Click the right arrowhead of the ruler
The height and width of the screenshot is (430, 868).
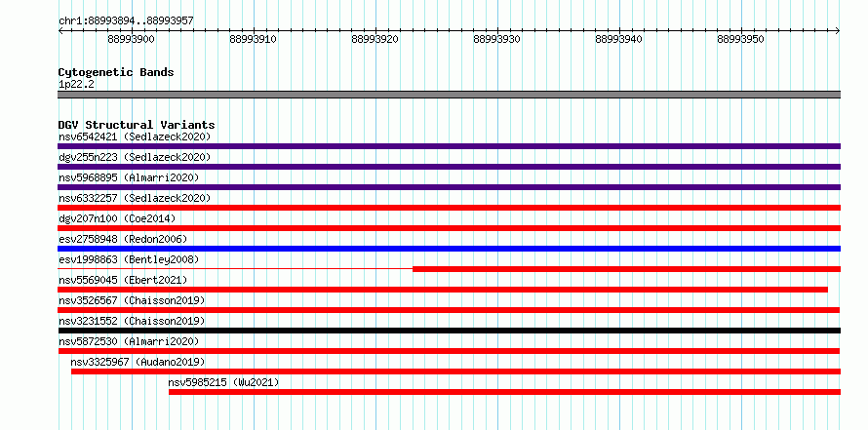coord(838,30)
